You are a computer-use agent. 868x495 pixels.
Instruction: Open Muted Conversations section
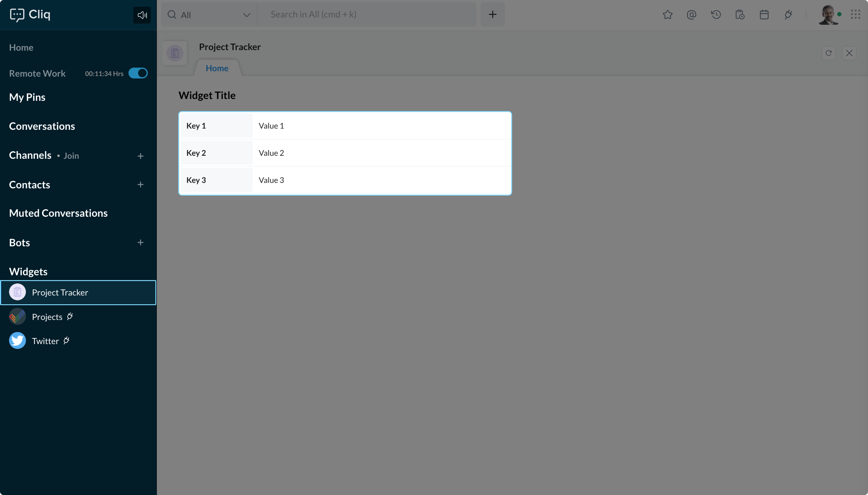click(58, 213)
